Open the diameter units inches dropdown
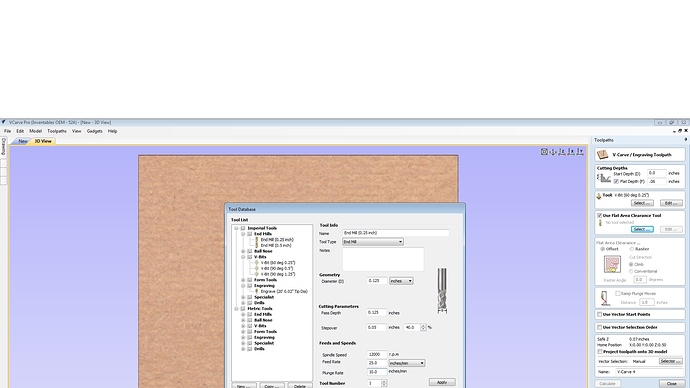 401,281
